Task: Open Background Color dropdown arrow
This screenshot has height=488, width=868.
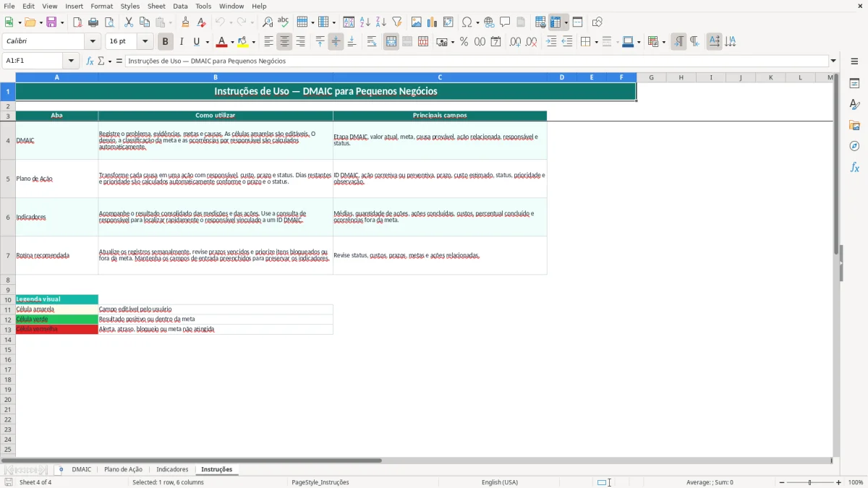Action: tap(253, 42)
